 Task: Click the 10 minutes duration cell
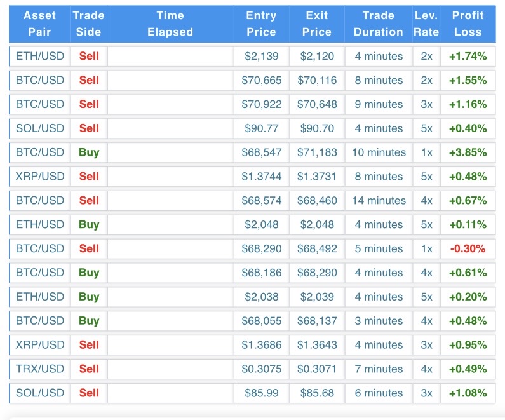pos(379,152)
